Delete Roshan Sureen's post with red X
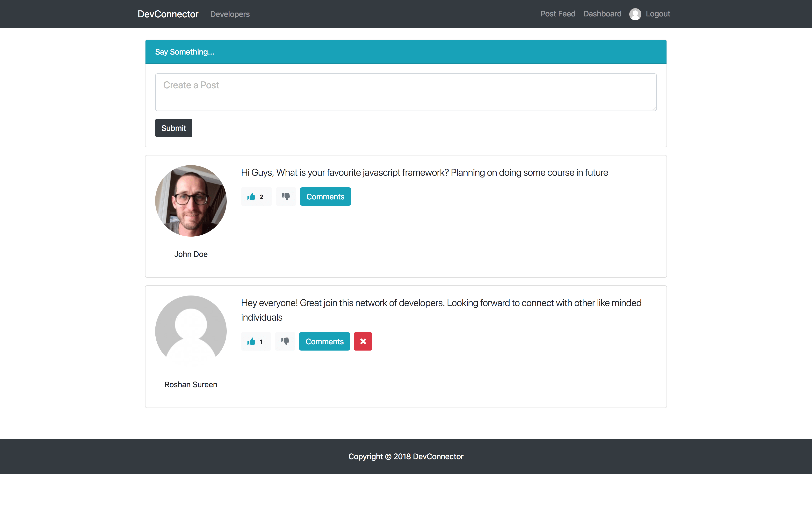The height and width of the screenshot is (507, 812). pyautogui.click(x=363, y=341)
